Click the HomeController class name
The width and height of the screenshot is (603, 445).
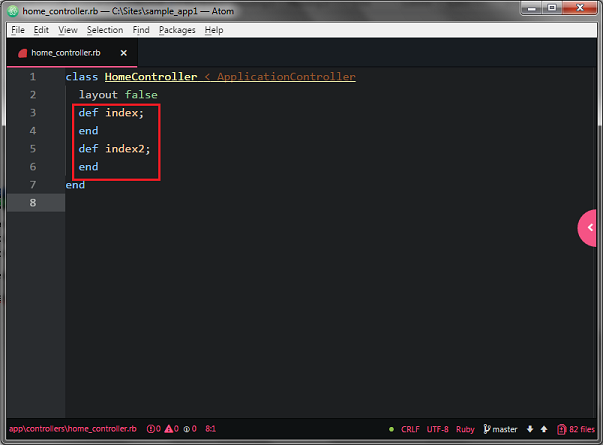tap(151, 77)
